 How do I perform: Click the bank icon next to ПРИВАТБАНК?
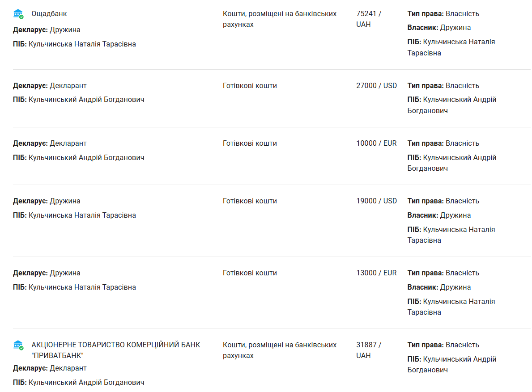click(x=18, y=345)
